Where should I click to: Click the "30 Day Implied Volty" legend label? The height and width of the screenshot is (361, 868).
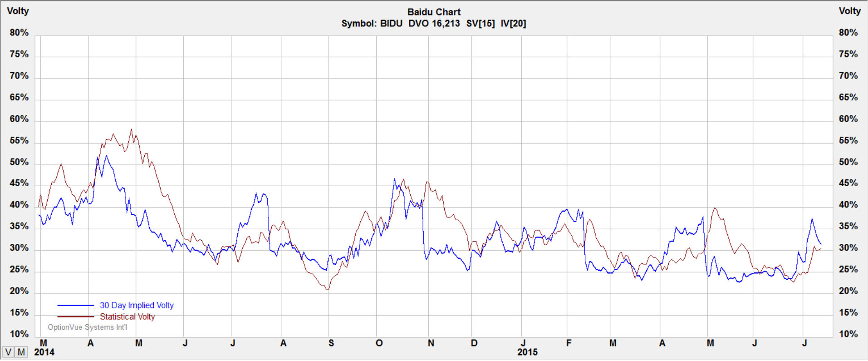tap(137, 306)
